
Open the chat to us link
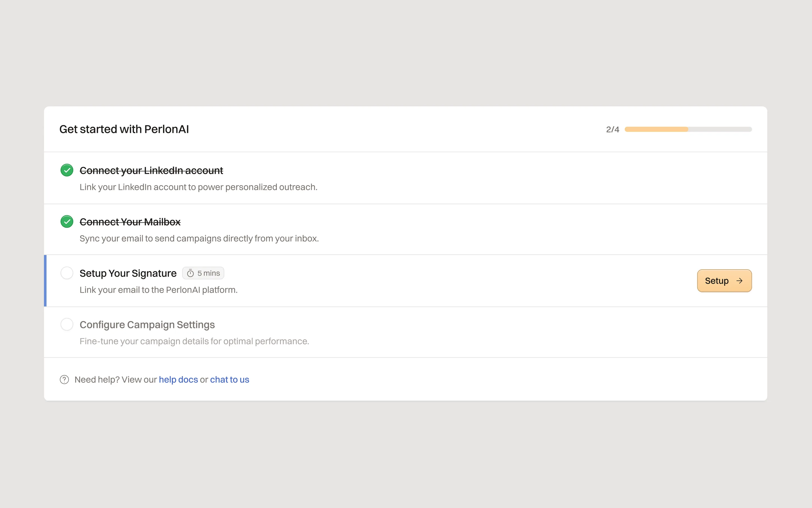tap(230, 380)
